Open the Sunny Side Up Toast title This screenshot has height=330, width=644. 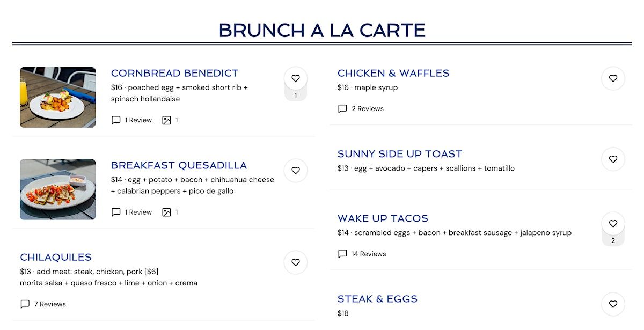coord(400,154)
